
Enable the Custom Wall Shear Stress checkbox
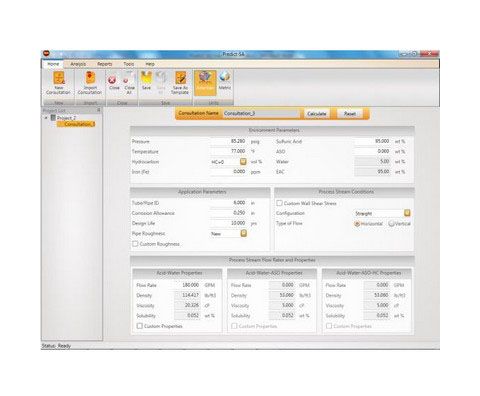pyautogui.click(x=279, y=203)
